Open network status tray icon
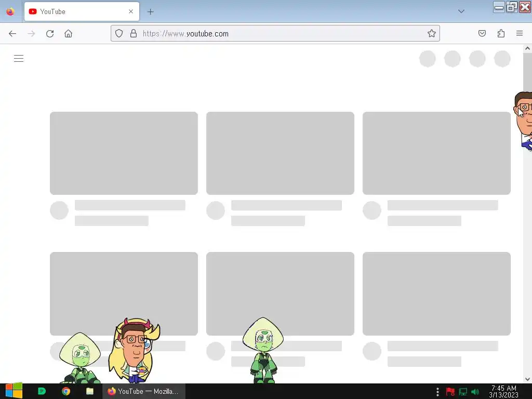 click(463, 392)
